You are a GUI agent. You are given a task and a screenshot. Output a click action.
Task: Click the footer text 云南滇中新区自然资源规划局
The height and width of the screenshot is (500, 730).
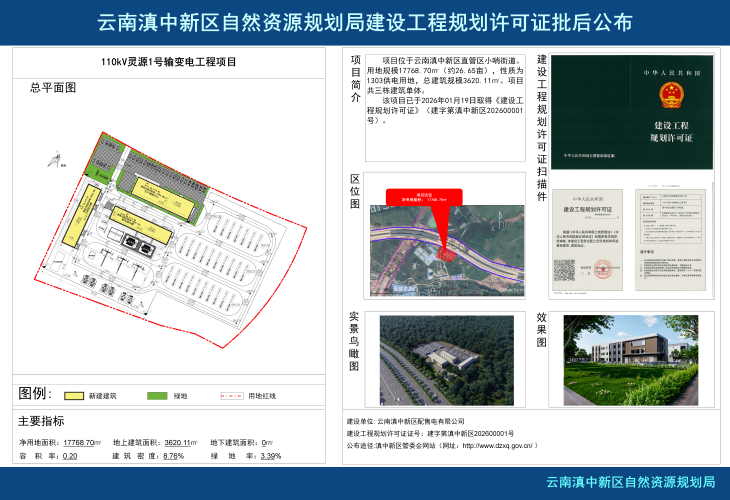[631, 482]
